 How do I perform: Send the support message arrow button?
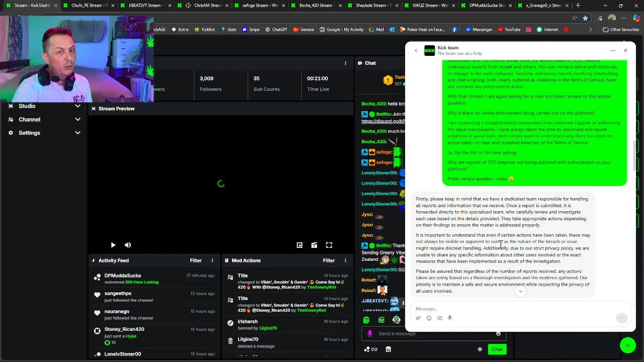622,318
